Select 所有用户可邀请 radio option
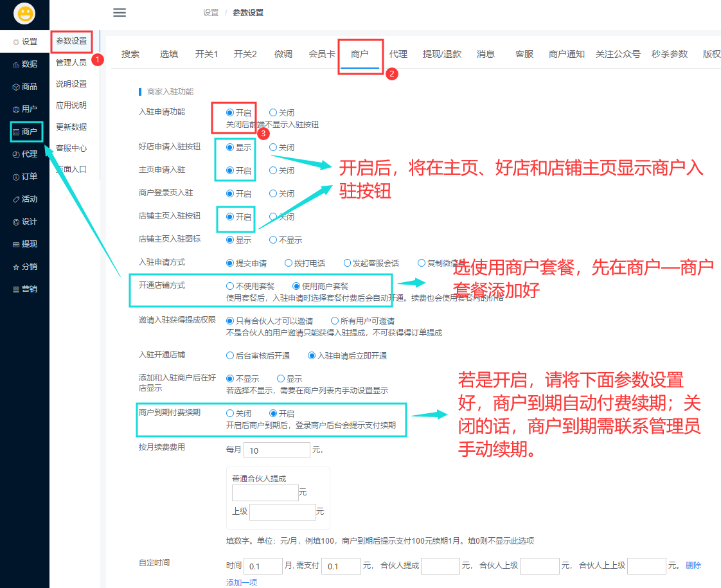Screen dimensions: 721x588 coord(335,321)
